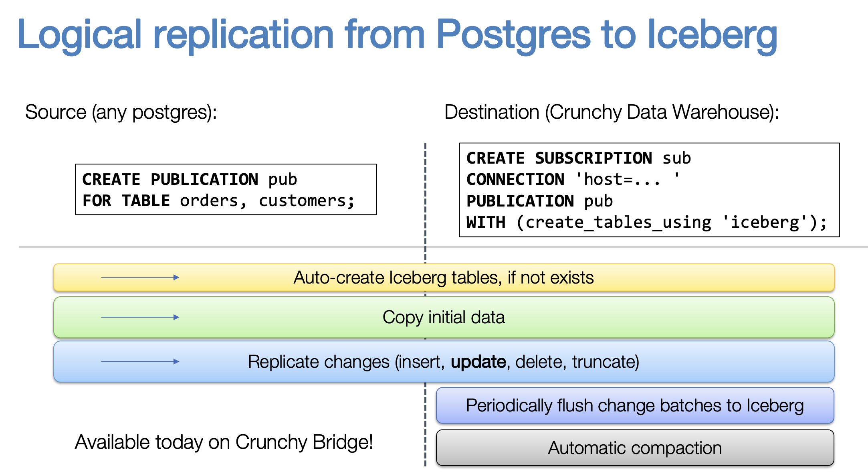868x474 pixels.
Task: Click the 'PUBLICATION pub' line in subscription box
Action: click(539, 201)
